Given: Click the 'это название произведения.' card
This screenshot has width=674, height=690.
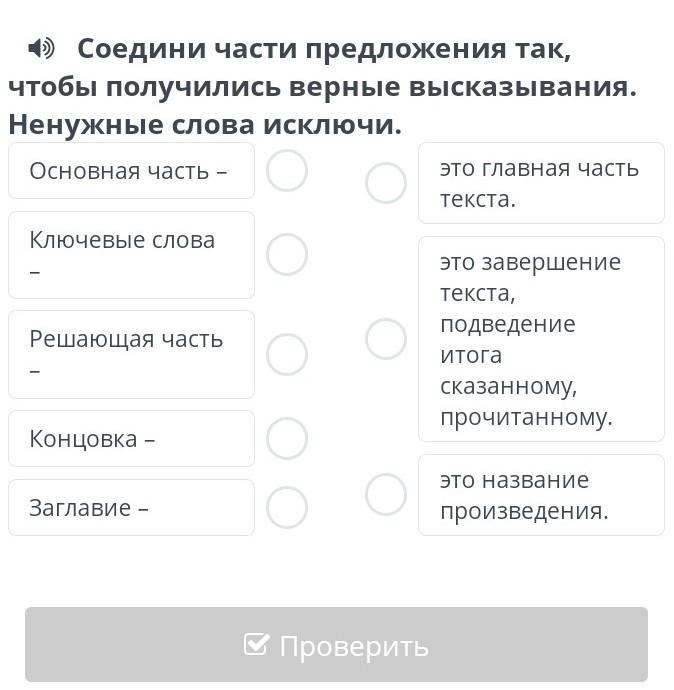Looking at the screenshot, I should click(541, 495).
